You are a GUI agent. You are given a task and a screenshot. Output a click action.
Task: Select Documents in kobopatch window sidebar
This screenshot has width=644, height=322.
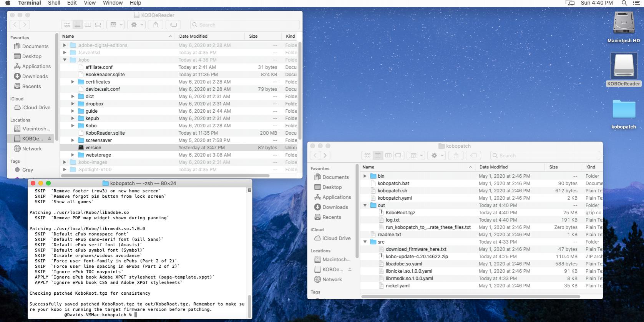(x=332, y=177)
